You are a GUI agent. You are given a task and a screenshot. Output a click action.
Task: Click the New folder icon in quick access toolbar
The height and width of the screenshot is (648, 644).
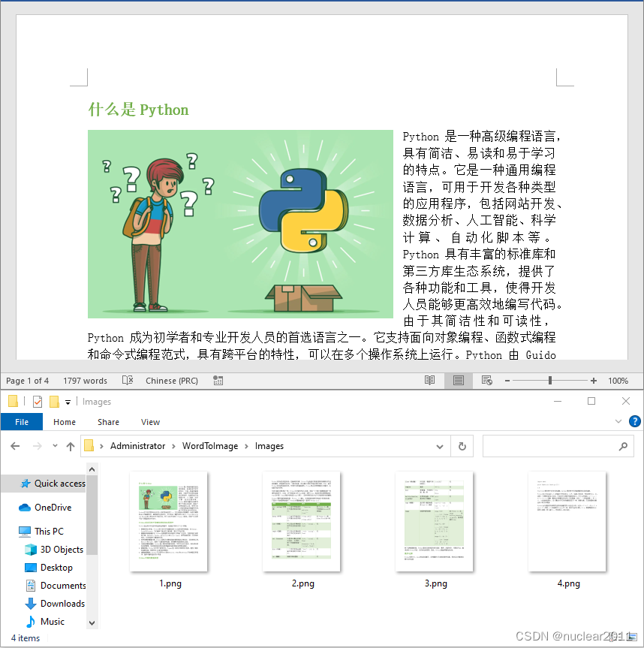tap(54, 401)
